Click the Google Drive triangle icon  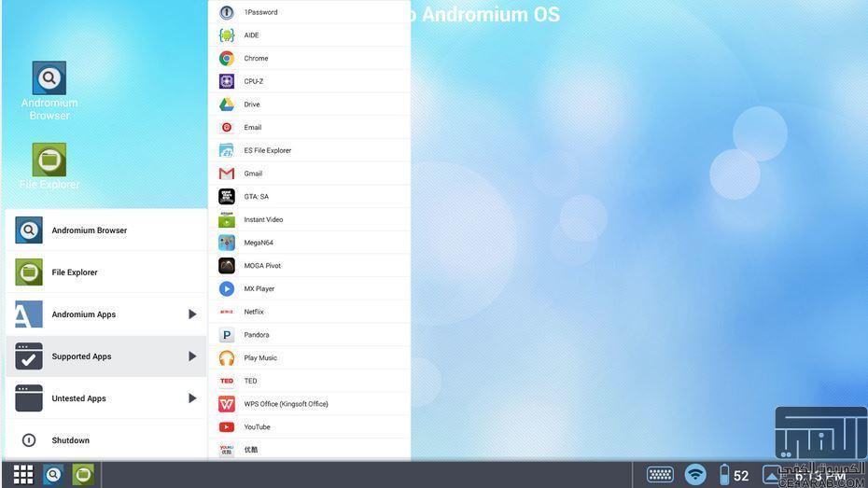coord(227,105)
